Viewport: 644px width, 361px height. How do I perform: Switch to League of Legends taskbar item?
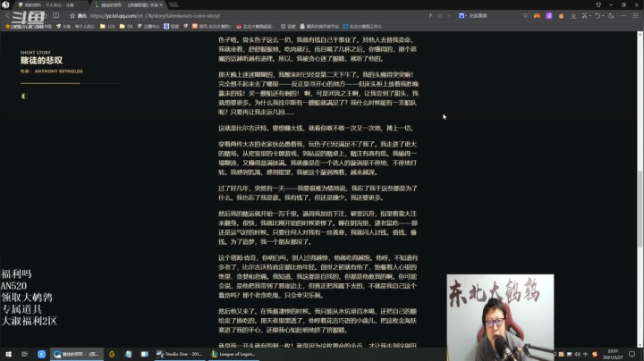[x=234, y=354]
